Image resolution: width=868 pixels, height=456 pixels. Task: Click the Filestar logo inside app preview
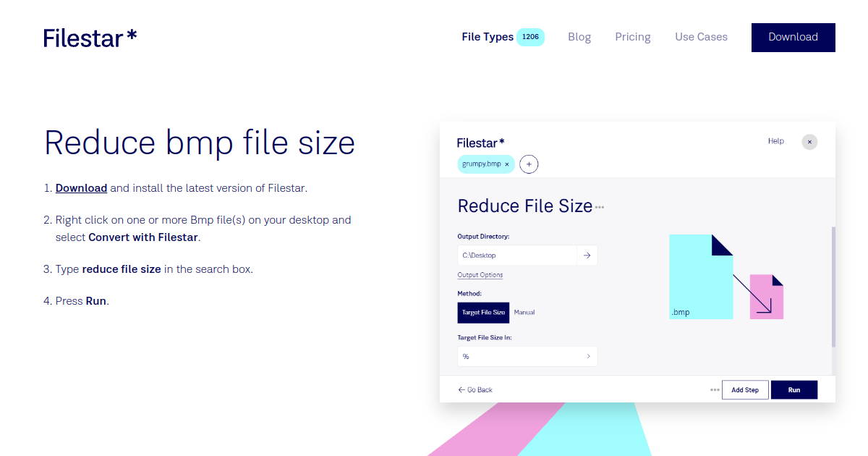tap(481, 142)
